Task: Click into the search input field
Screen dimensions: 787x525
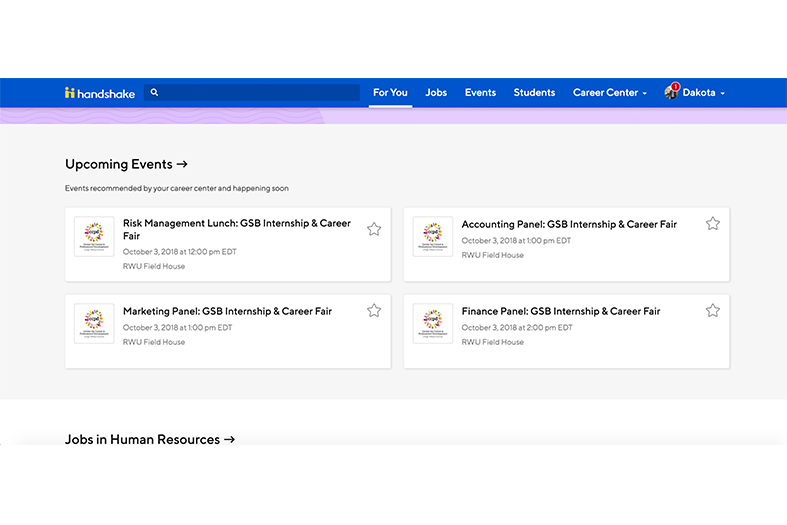Action: pos(260,93)
